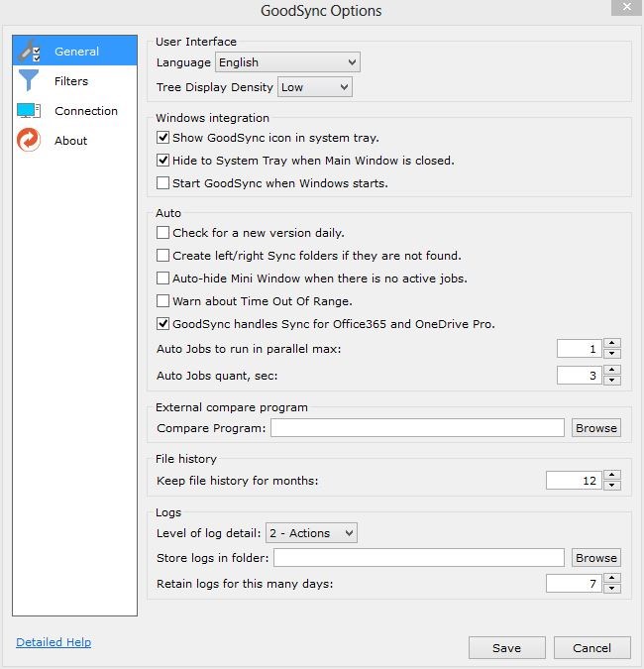Viewport: 644px width, 669px height.
Task: Open About via the GoodSync logo icon
Action: tap(29, 140)
